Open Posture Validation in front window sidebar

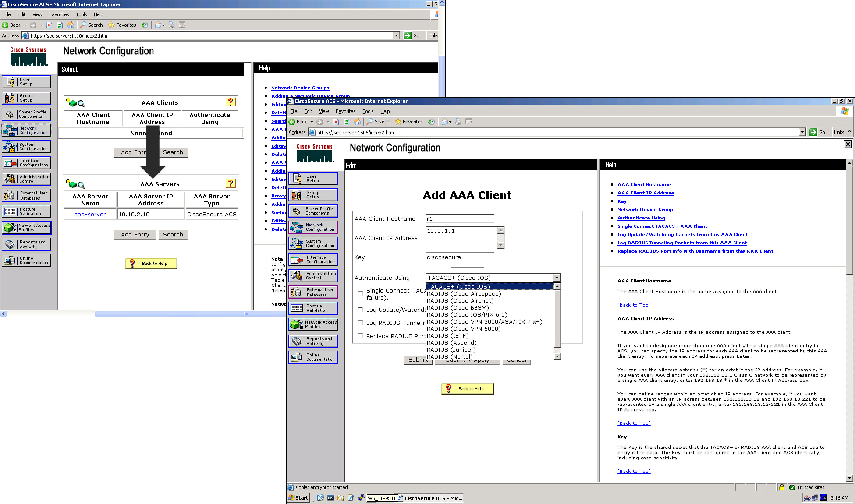[x=313, y=308]
